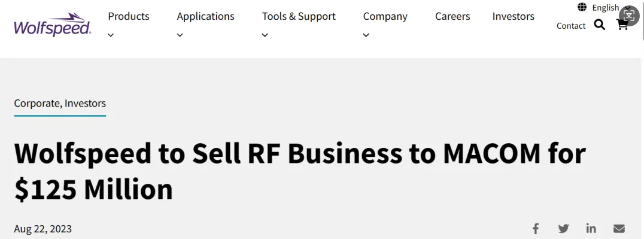Click the article headline about MACOM
This screenshot has width=644, height=239.
[x=300, y=171]
